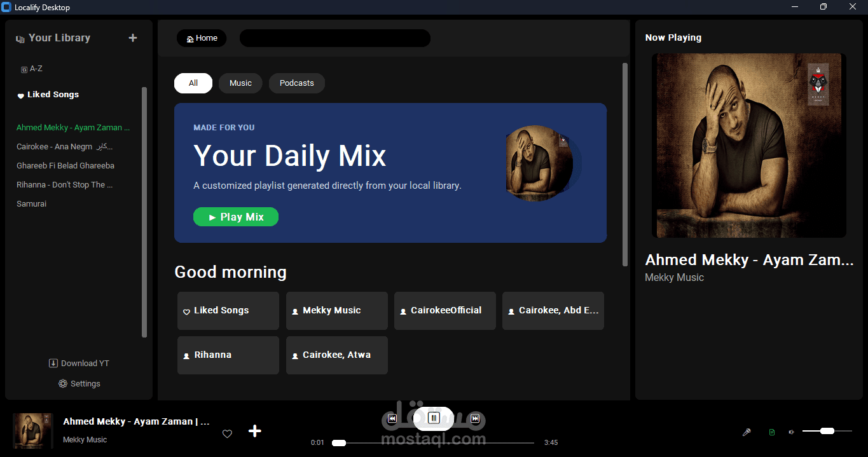
Task: Open Download YT in the sidebar
Action: (x=79, y=364)
